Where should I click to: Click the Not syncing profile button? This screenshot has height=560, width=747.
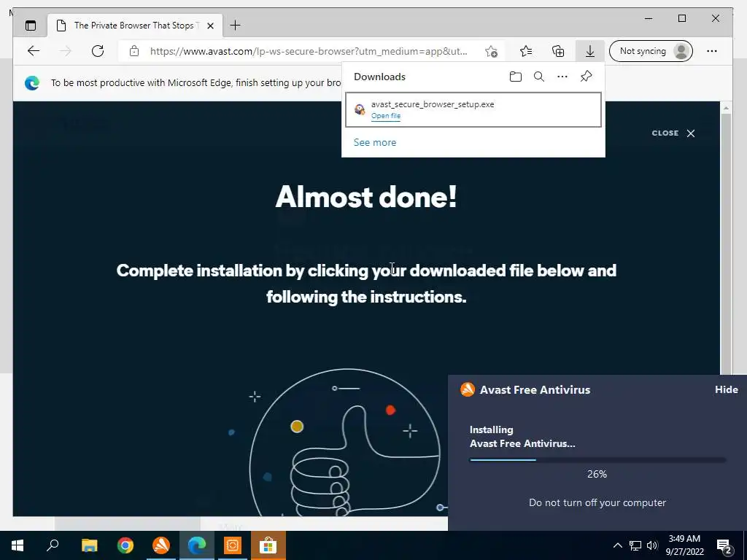[x=651, y=51]
